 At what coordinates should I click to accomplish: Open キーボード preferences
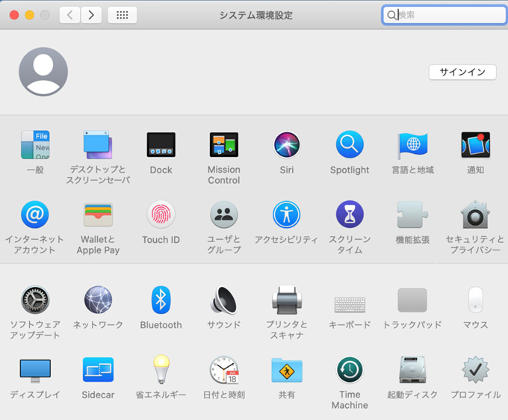(350, 305)
